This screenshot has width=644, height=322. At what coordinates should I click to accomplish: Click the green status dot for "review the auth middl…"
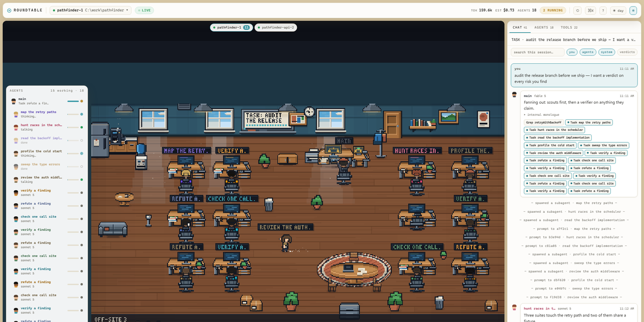coord(82,180)
